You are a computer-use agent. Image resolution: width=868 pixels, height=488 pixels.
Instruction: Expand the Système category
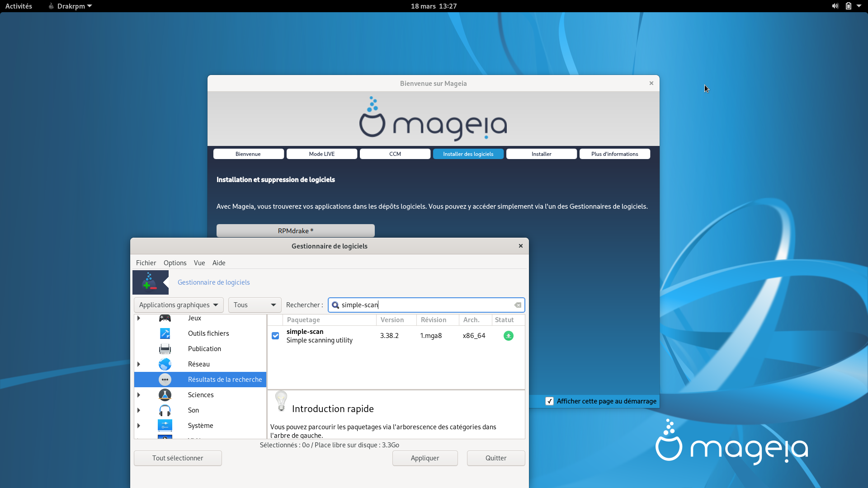(x=139, y=426)
